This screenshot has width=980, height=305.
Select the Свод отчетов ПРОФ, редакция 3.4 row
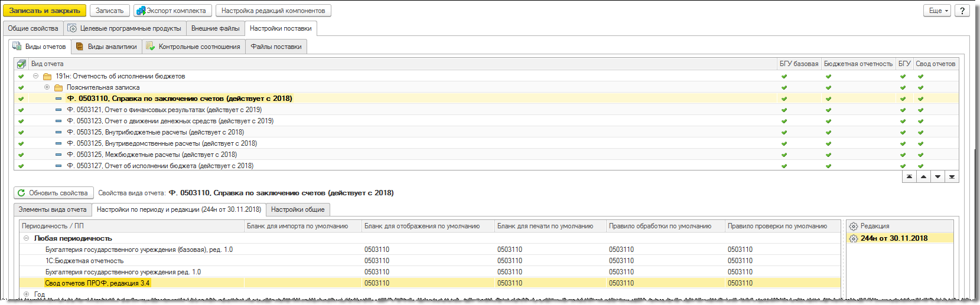[430, 283]
